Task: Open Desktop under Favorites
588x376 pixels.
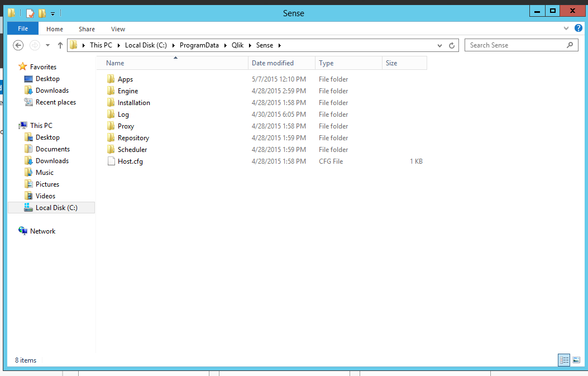Action: pos(47,79)
